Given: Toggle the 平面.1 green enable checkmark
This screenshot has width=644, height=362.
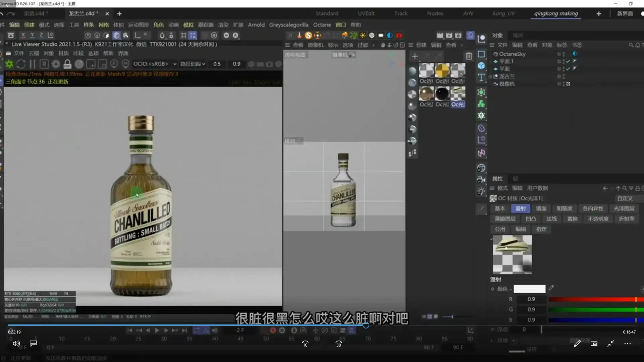Looking at the screenshot, I should click(568, 61).
